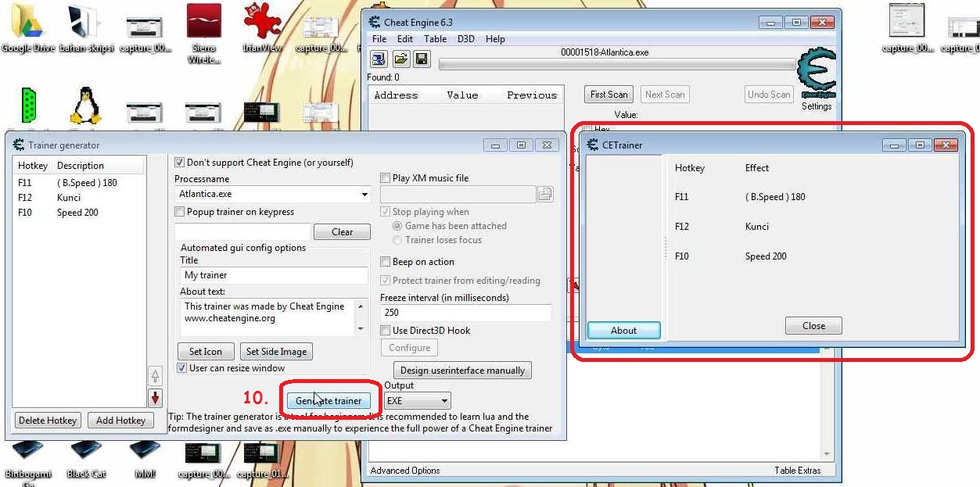The image size is (980, 487).
Task: Select the Black Cat desktop icon
Action: tap(86, 460)
